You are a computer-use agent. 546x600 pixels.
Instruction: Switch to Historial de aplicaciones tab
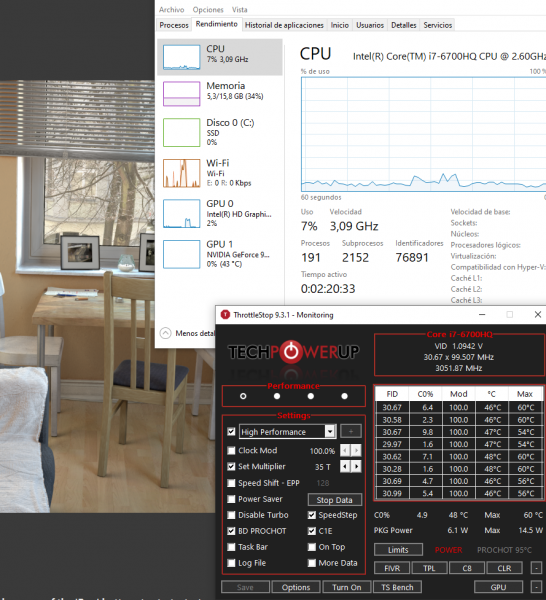[284, 25]
